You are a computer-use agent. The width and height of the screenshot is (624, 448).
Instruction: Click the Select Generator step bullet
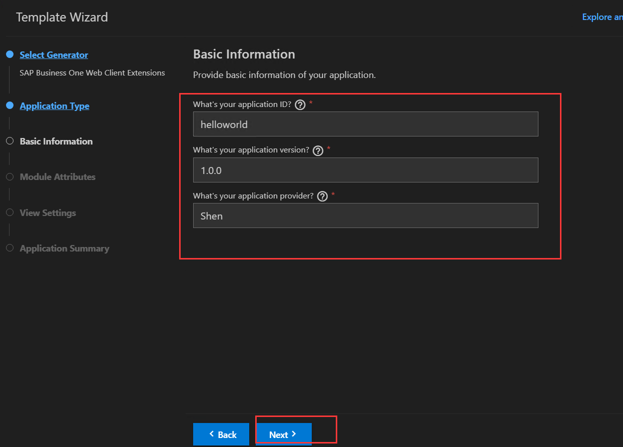click(10, 55)
